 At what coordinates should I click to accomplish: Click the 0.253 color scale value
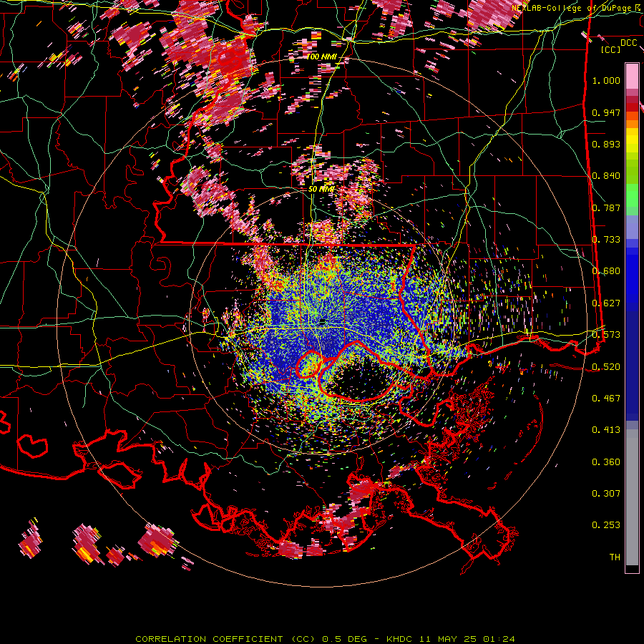pyautogui.click(x=606, y=525)
